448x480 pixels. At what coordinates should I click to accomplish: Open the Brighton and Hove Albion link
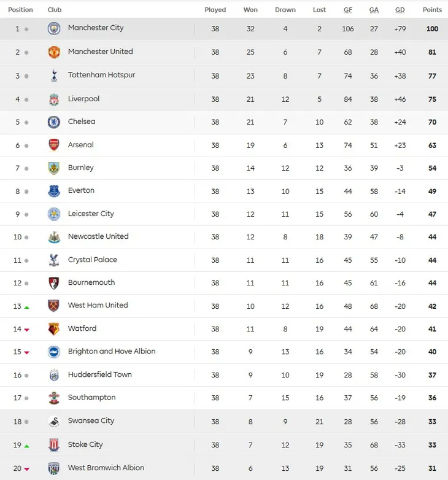112,351
